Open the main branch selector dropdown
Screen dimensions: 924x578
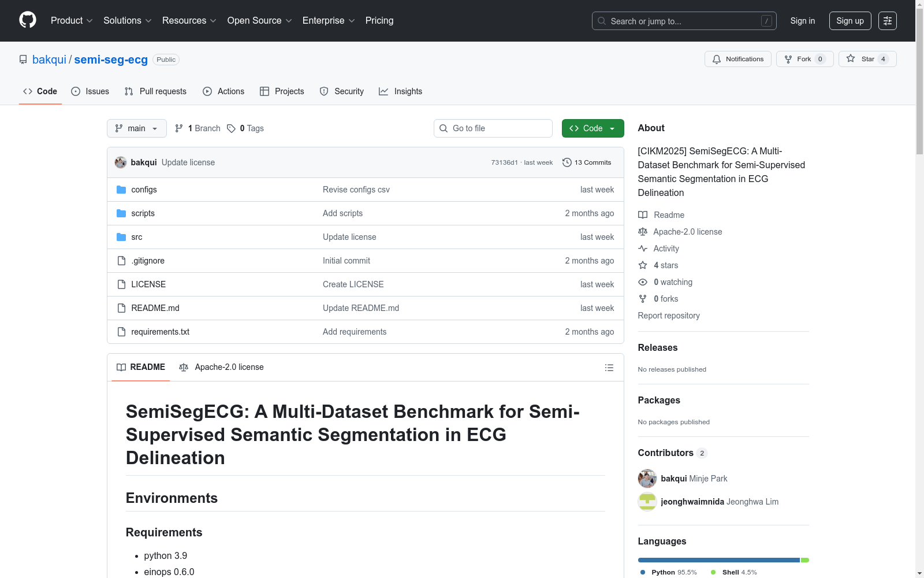[x=137, y=128]
